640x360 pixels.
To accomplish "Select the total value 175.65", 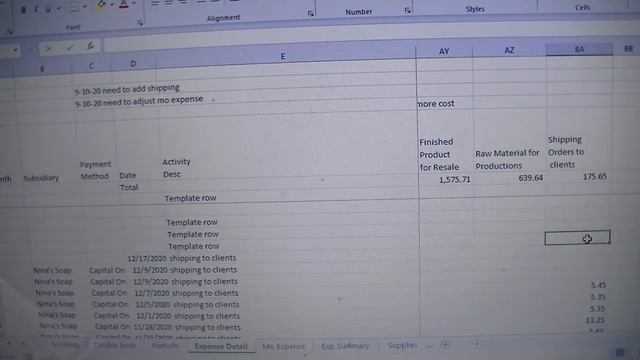I will click(595, 177).
